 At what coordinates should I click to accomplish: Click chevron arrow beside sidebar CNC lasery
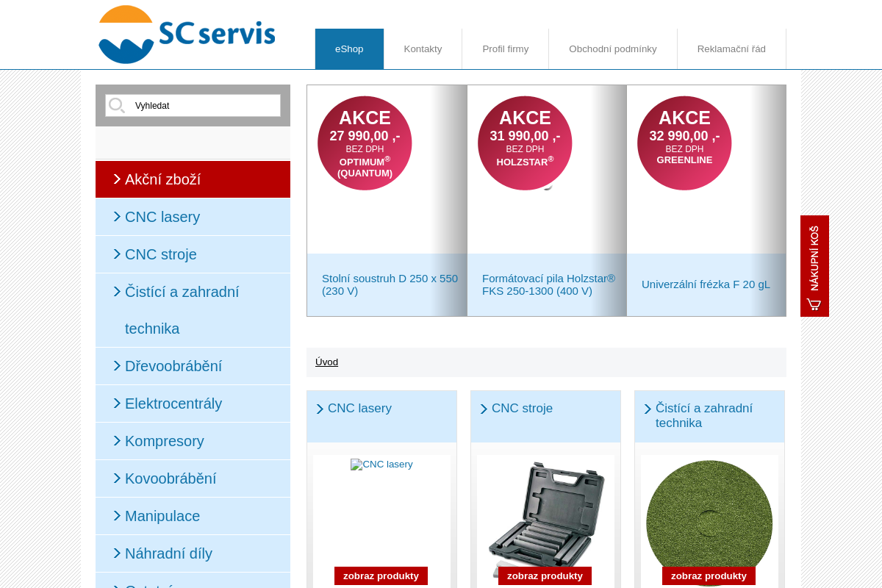117,216
